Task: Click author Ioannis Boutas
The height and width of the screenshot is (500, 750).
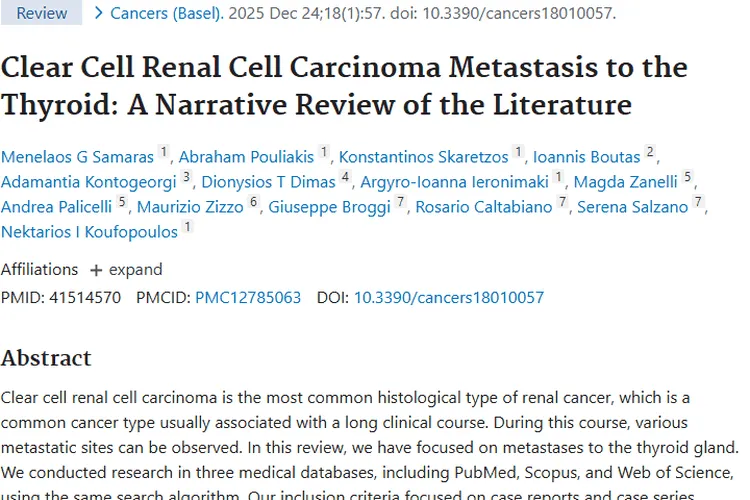Action: 587,157
